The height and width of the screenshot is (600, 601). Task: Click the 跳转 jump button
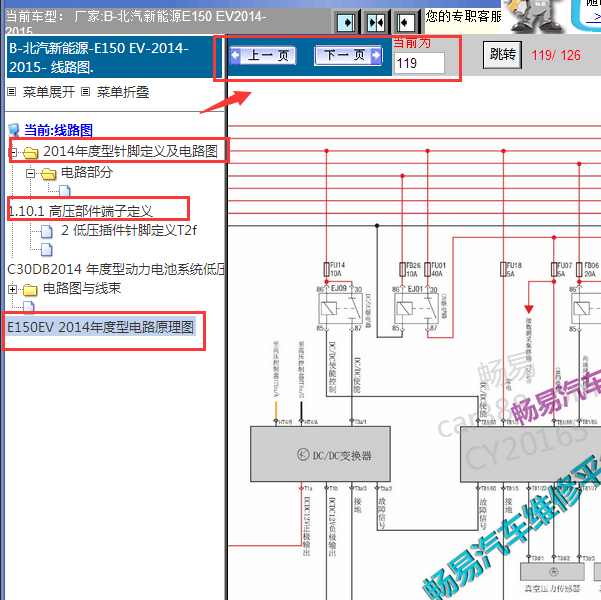[502, 55]
